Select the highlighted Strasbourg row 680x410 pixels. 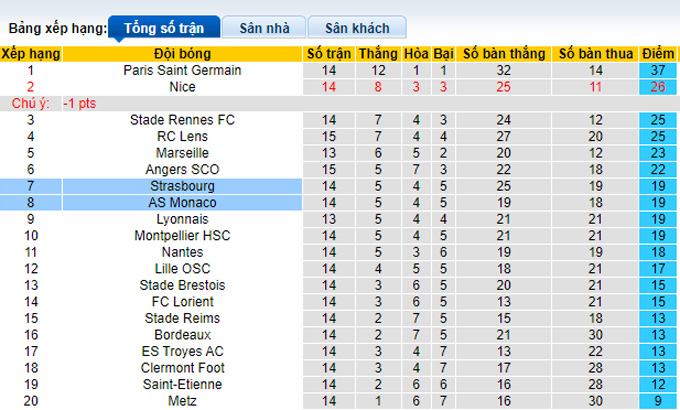point(183,186)
